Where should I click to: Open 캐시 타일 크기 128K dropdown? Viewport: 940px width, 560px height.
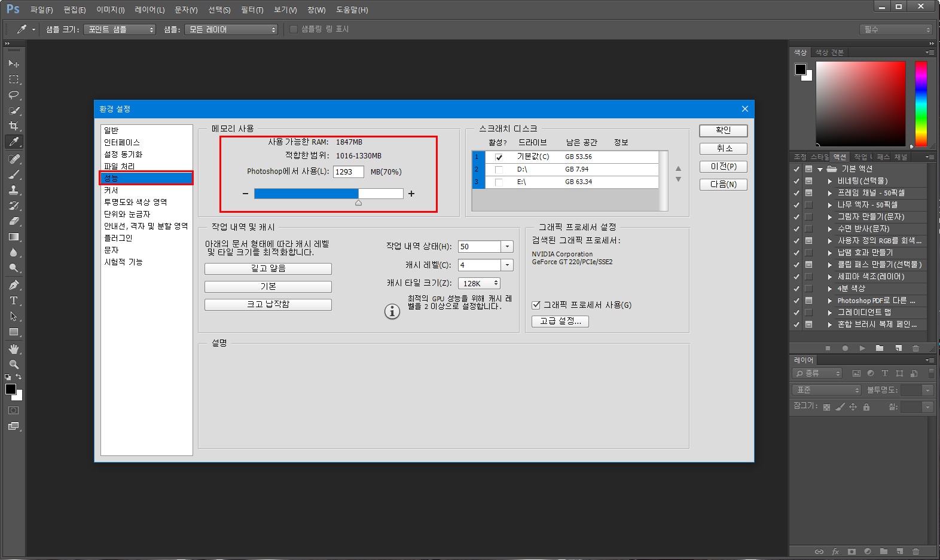click(x=480, y=283)
